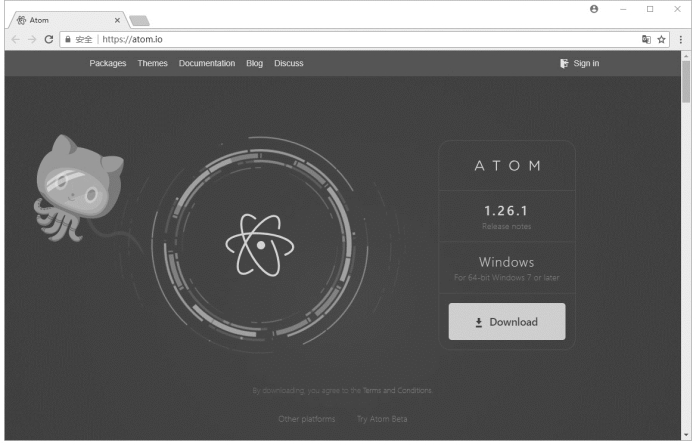Click the Atom favicon on the tab

click(21, 20)
